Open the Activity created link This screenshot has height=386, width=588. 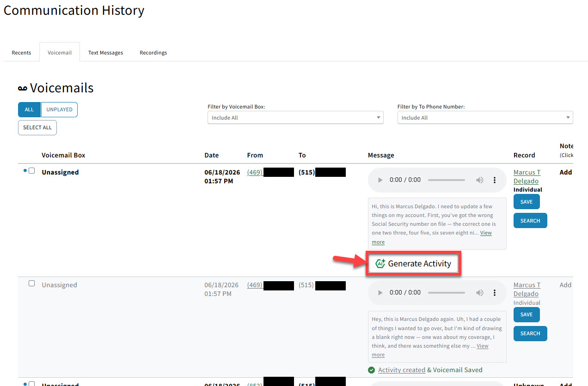click(x=402, y=370)
